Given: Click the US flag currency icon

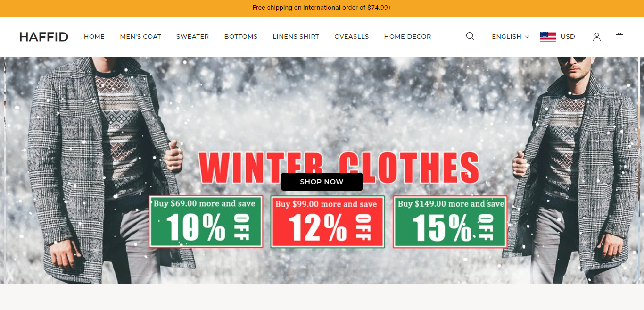Looking at the screenshot, I should coord(548,36).
